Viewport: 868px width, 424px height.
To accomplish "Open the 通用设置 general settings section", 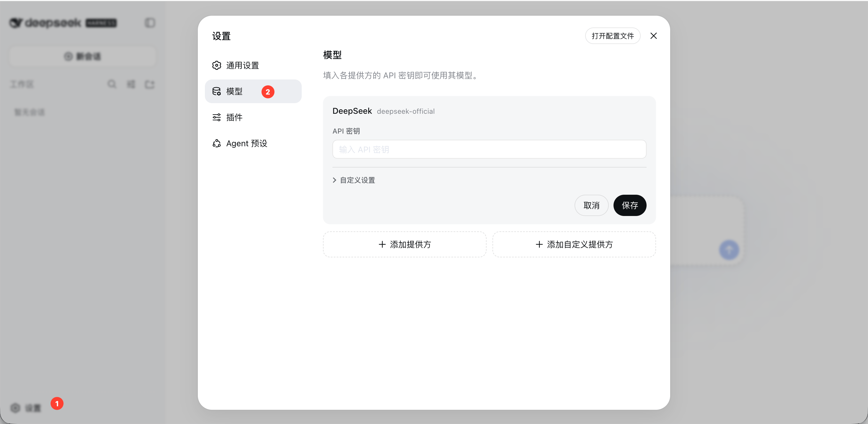I will [253, 65].
